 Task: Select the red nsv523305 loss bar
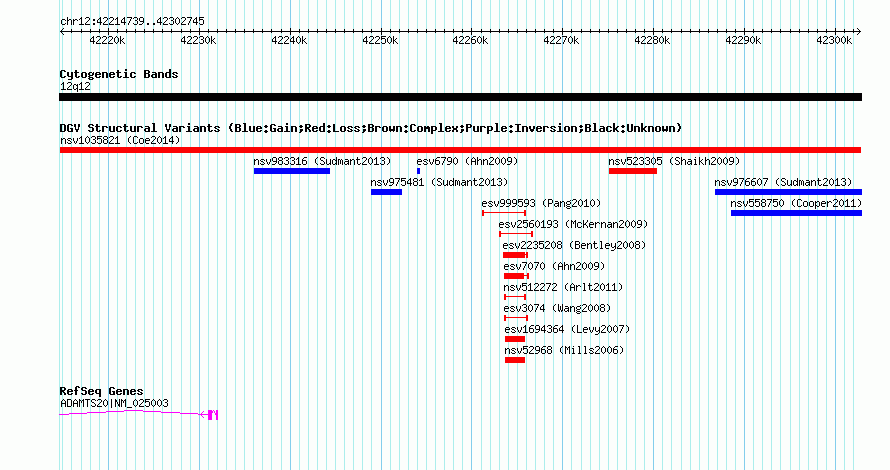click(633, 171)
